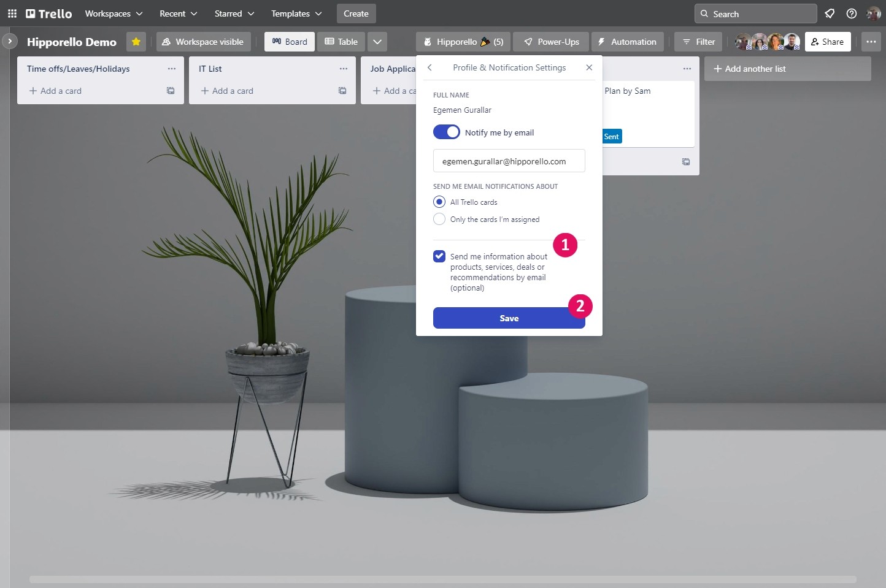Add a card to IT List

pyautogui.click(x=227, y=91)
